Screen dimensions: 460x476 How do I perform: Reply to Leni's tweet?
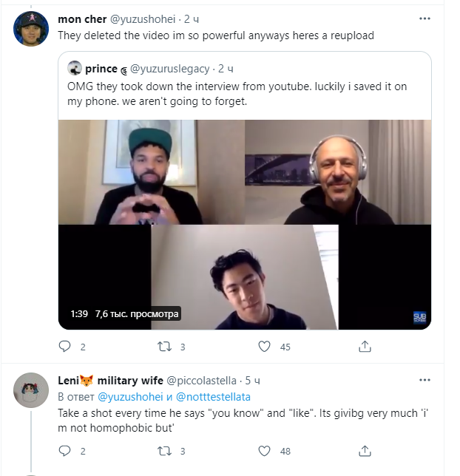point(64,451)
